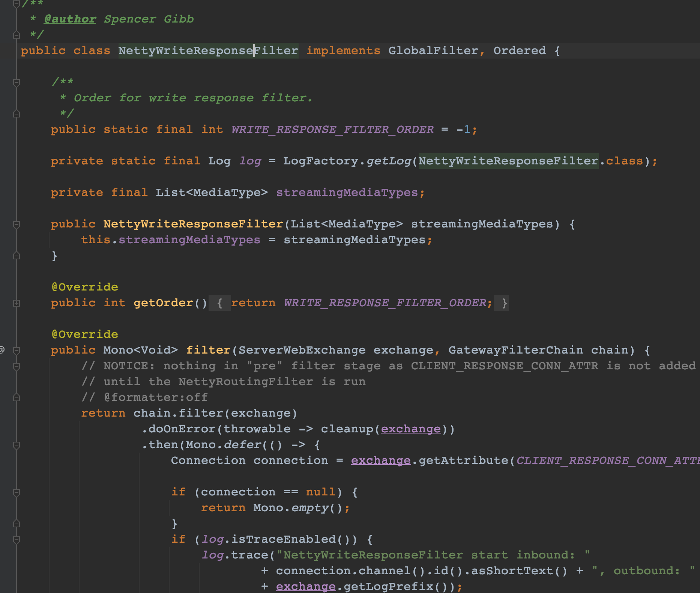Click 'this.streamingMediaTypes' in the constructor assignment

click(171, 240)
